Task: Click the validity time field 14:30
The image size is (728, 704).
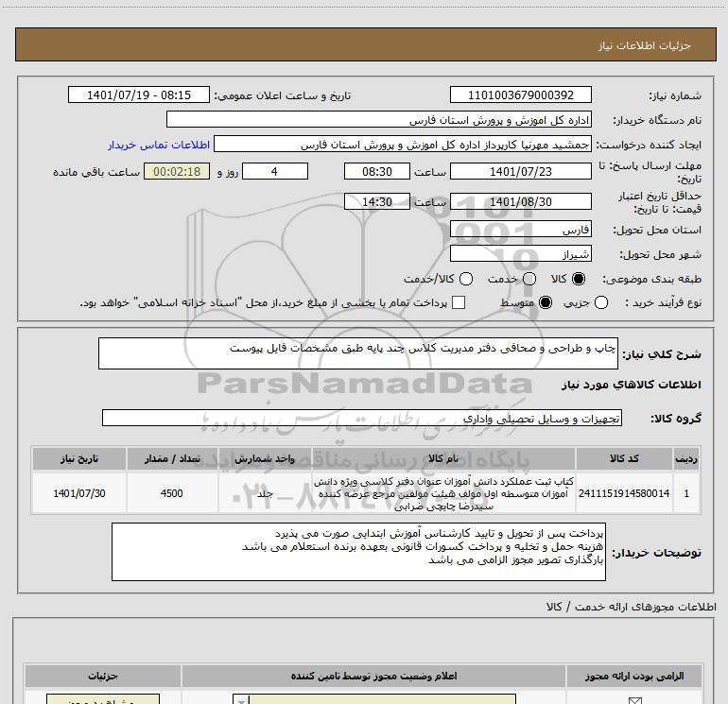Action: tap(377, 201)
